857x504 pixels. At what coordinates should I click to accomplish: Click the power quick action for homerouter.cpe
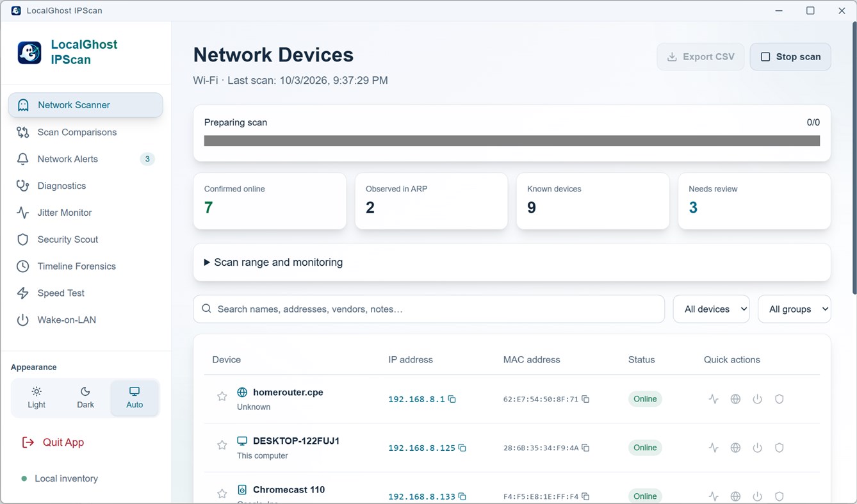[x=757, y=399]
